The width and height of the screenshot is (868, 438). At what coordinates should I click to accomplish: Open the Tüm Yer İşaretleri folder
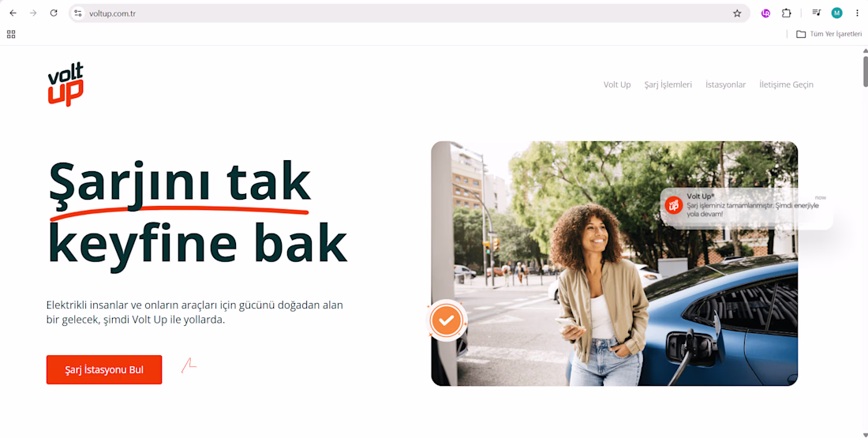[x=829, y=35]
